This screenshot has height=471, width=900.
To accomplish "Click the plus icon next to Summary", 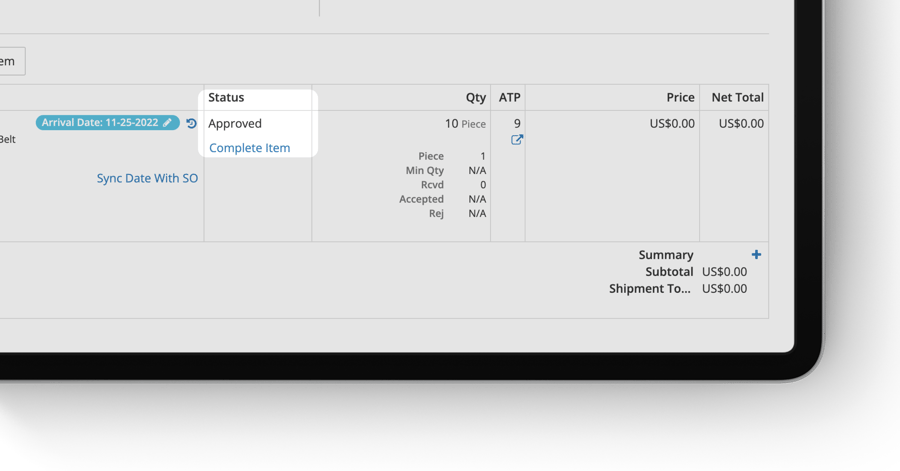I will [x=756, y=255].
